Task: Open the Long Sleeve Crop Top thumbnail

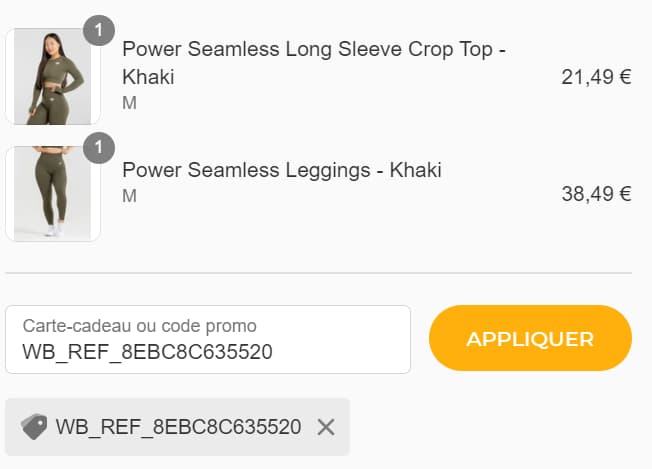Action: point(51,77)
